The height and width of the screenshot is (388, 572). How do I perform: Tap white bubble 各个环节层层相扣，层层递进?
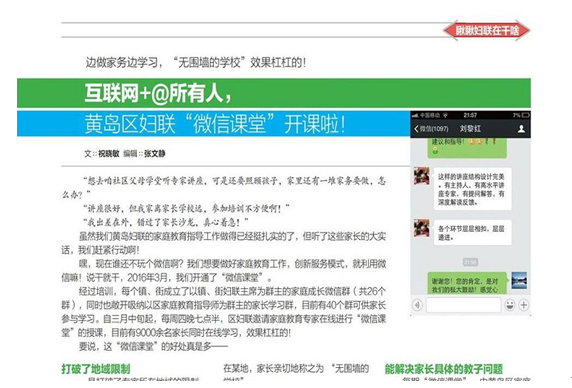tap(472, 233)
